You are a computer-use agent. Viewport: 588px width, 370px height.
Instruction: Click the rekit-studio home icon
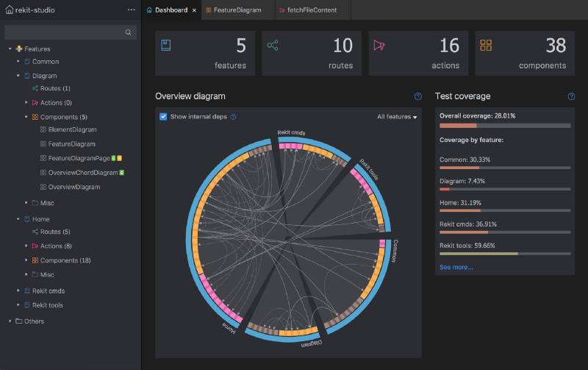[x=10, y=10]
